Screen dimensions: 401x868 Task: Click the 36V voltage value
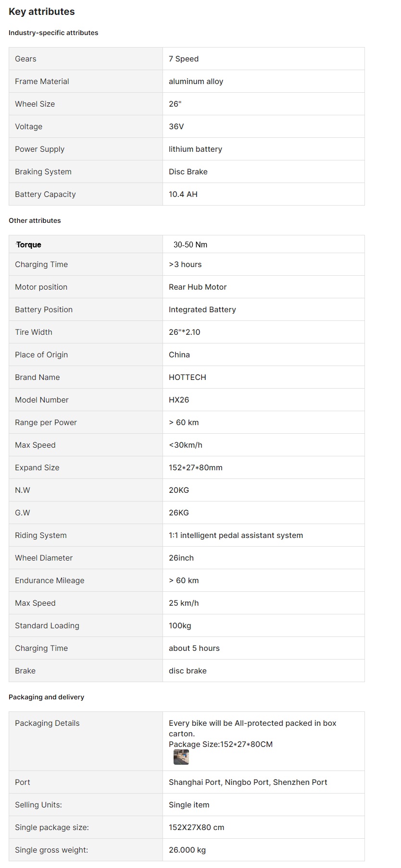point(176,126)
